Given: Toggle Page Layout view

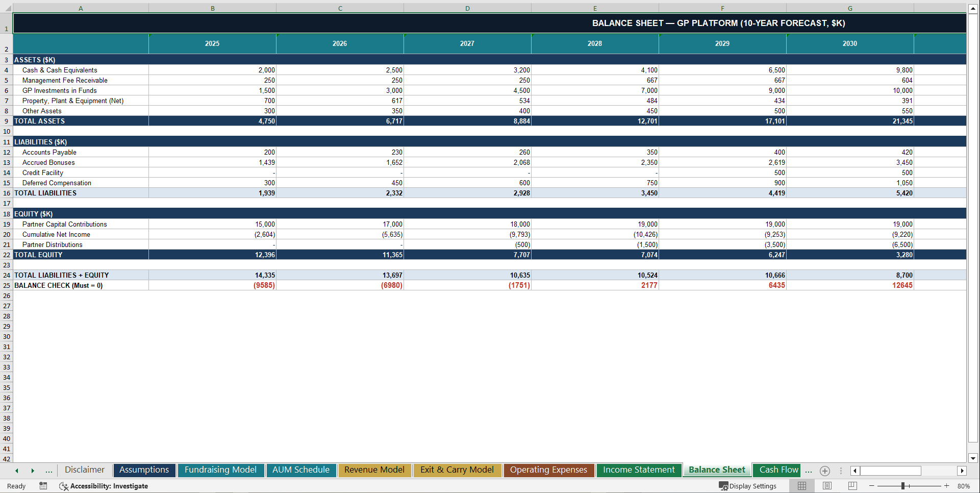Looking at the screenshot, I should coord(826,486).
